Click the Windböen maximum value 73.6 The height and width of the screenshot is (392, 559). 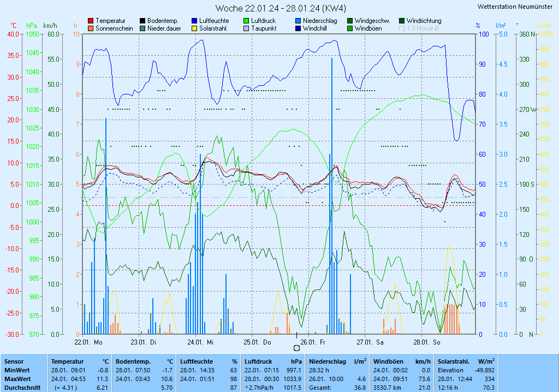(x=424, y=379)
